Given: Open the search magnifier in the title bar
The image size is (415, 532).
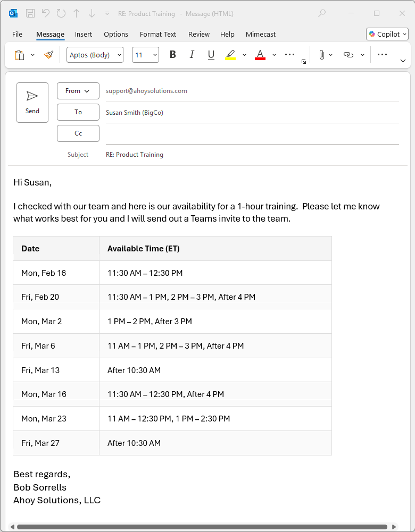Looking at the screenshot, I should (x=321, y=13).
